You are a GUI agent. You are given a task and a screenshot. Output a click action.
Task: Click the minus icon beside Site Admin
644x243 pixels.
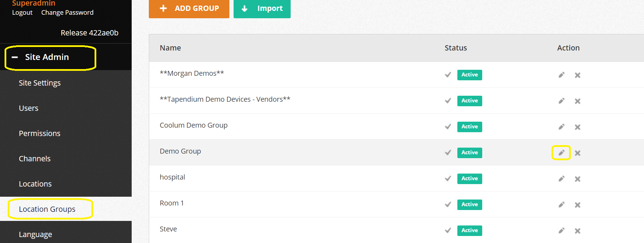15,57
